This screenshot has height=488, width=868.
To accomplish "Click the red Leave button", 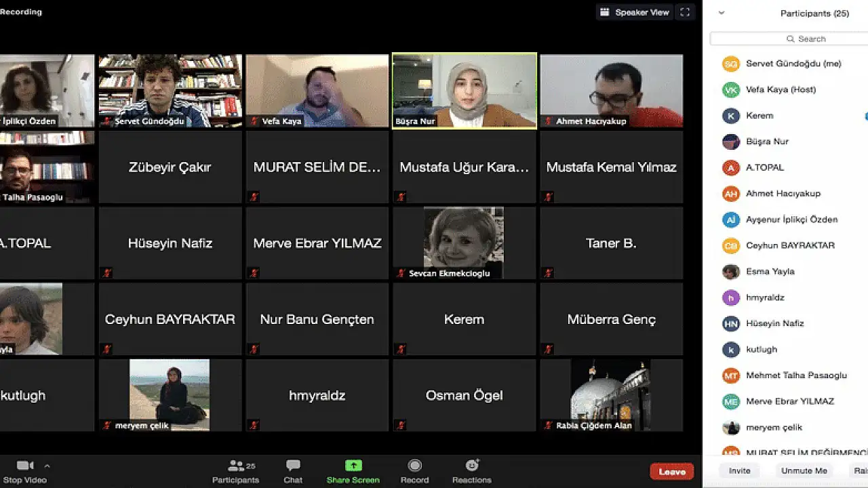I will click(671, 472).
